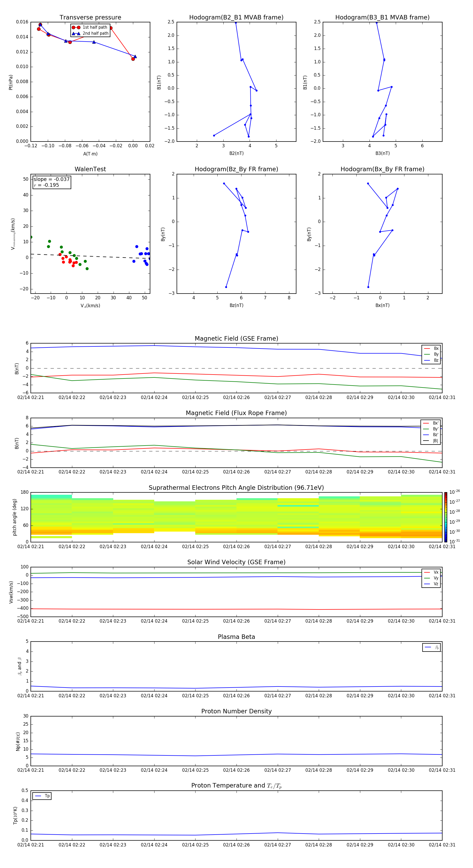
Task: Click the 'slope = -0.037' annotation
Action: coord(52,179)
